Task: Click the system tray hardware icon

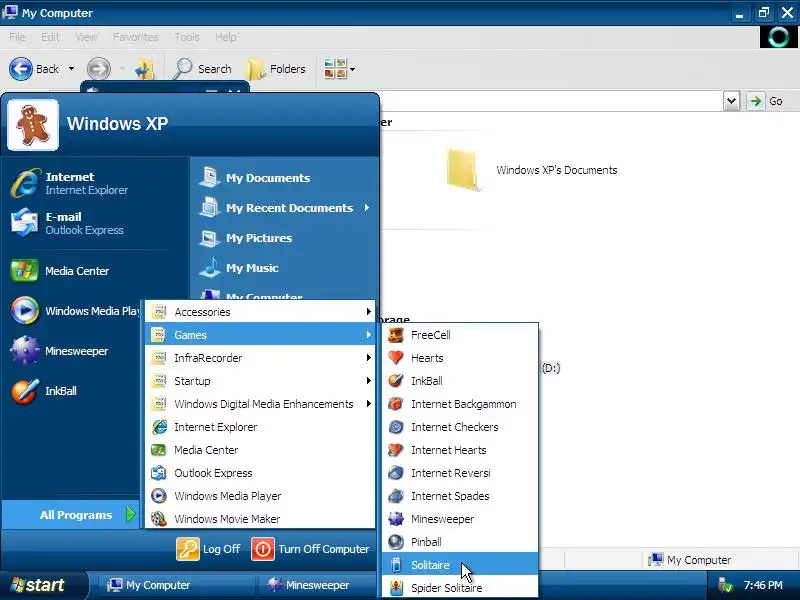Action: pyautogui.click(x=724, y=585)
